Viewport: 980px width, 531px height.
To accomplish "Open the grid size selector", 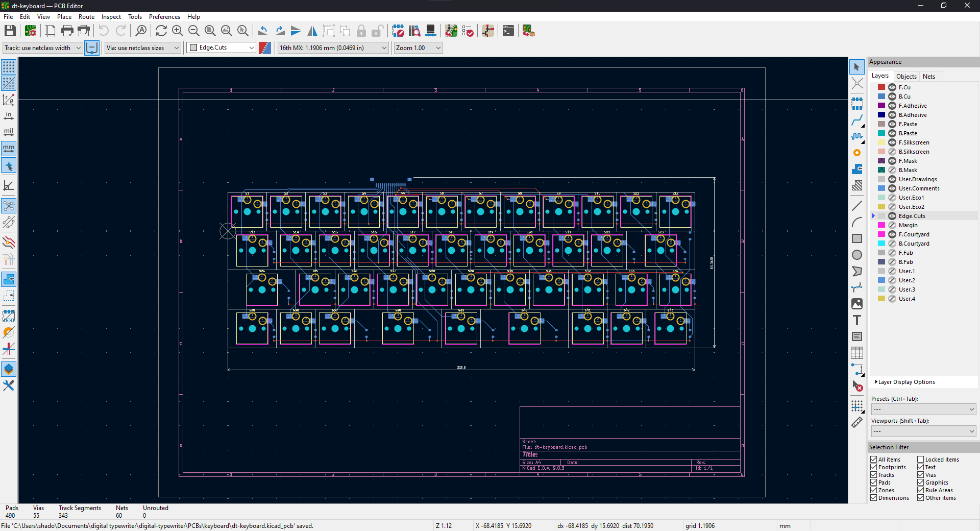I will [x=332, y=47].
